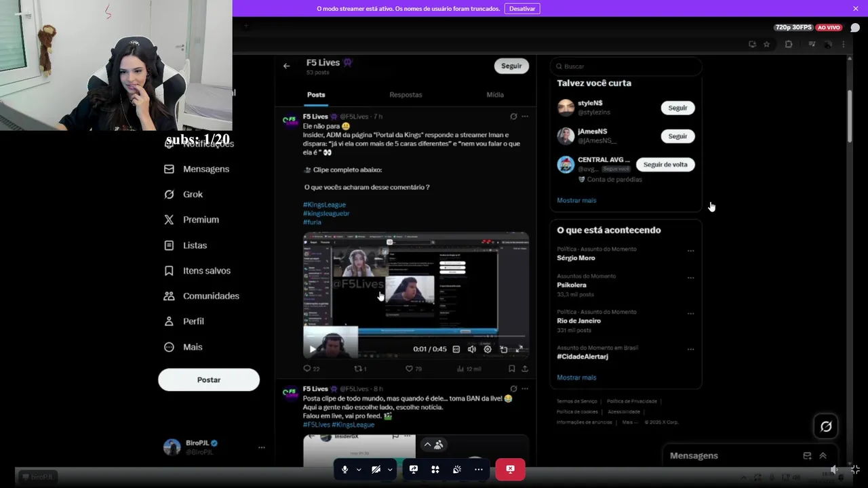Open more options on second F5 Lives post

[x=525, y=389]
